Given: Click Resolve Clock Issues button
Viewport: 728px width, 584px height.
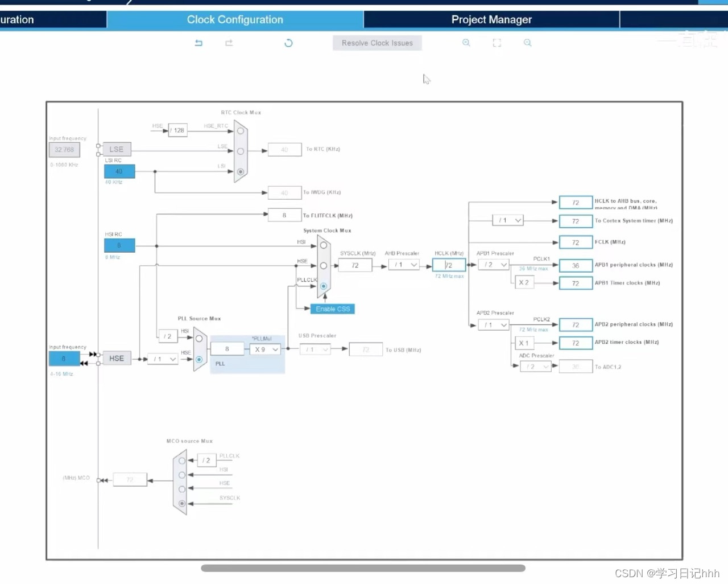Looking at the screenshot, I should (x=377, y=43).
